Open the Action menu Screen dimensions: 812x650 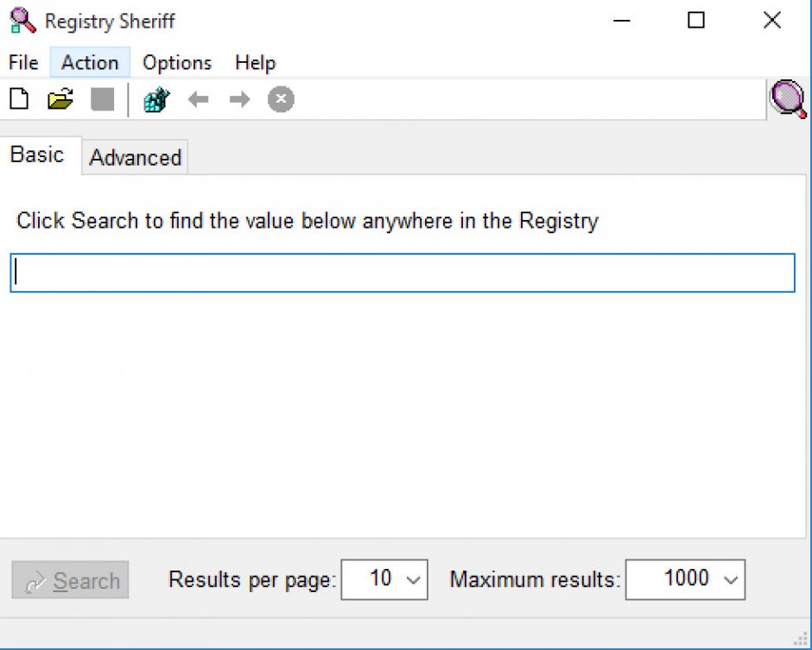[x=90, y=63]
